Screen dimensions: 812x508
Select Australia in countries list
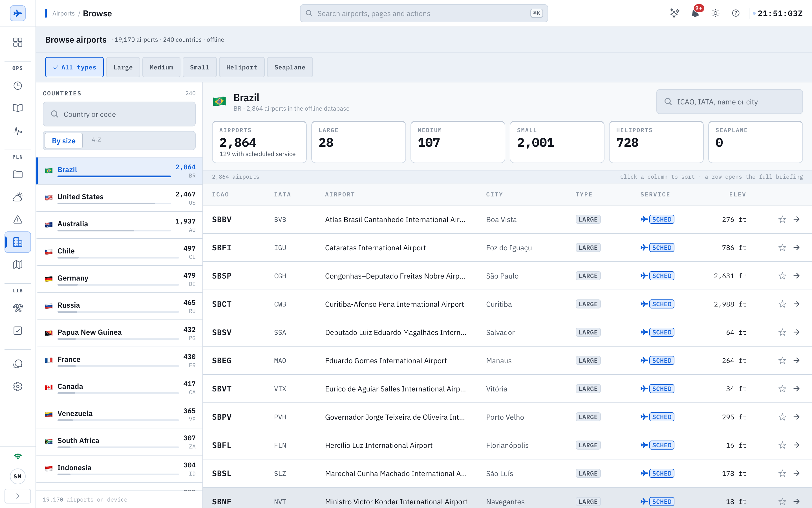(x=120, y=225)
